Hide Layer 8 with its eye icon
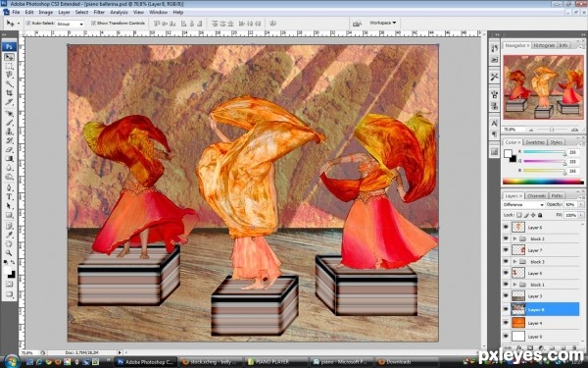Viewport: 588px width, 368px height. (x=506, y=309)
